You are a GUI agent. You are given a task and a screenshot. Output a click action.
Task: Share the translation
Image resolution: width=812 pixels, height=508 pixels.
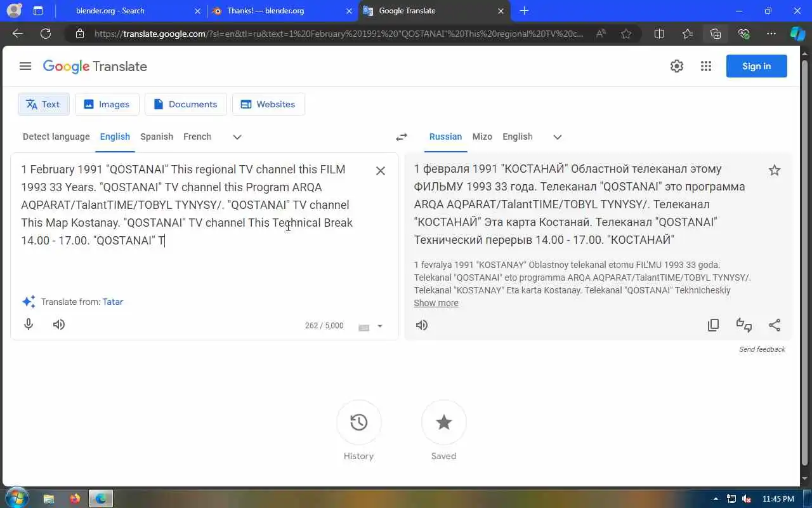pyautogui.click(x=775, y=325)
